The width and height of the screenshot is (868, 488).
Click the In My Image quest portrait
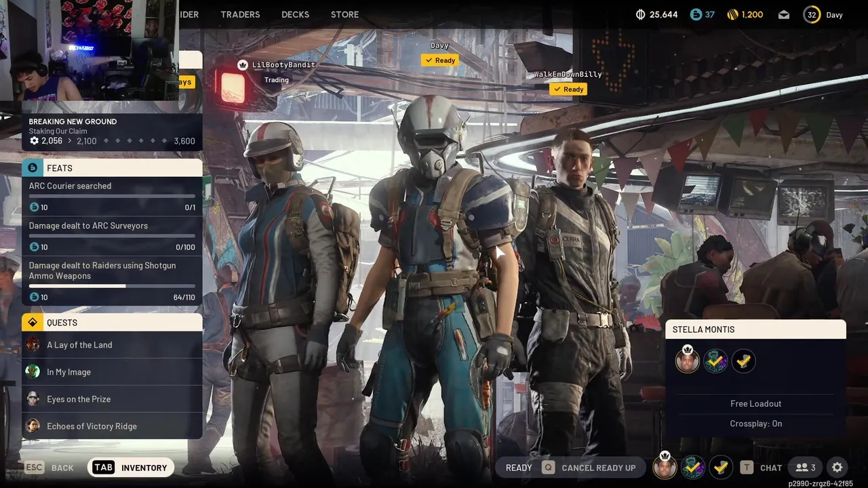pyautogui.click(x=33, y=371)
